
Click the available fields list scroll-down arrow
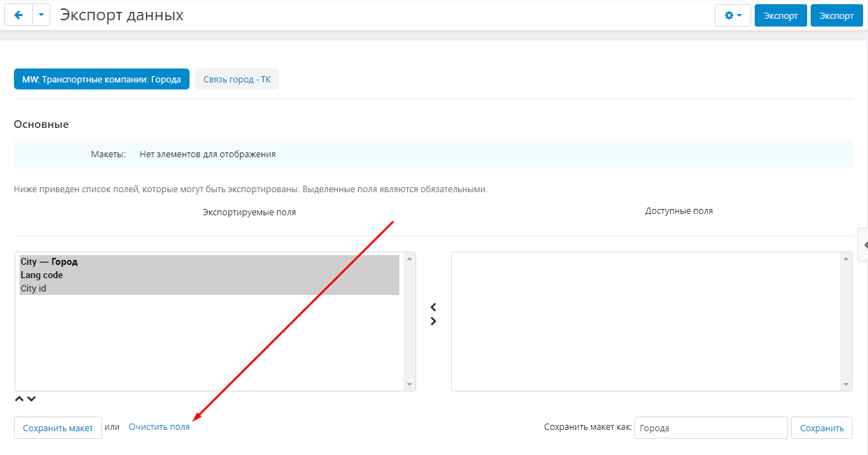[x=846, y=384]
